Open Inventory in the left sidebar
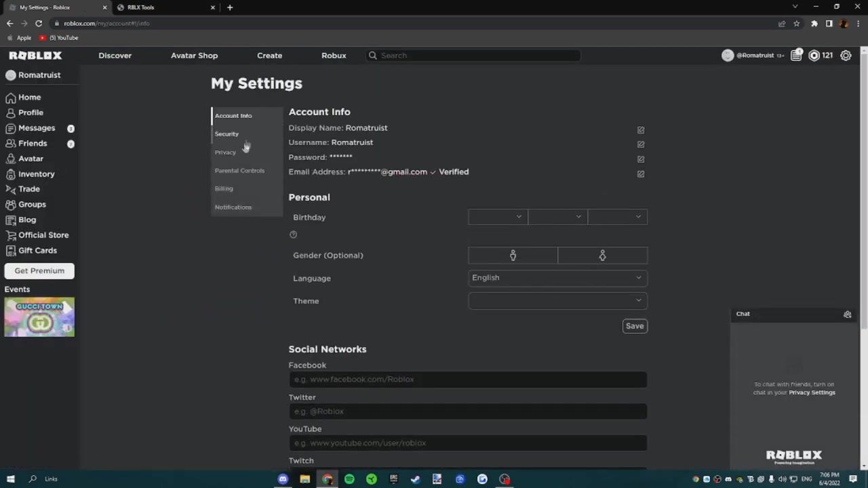Screen dimensions: 868x488 30,174
